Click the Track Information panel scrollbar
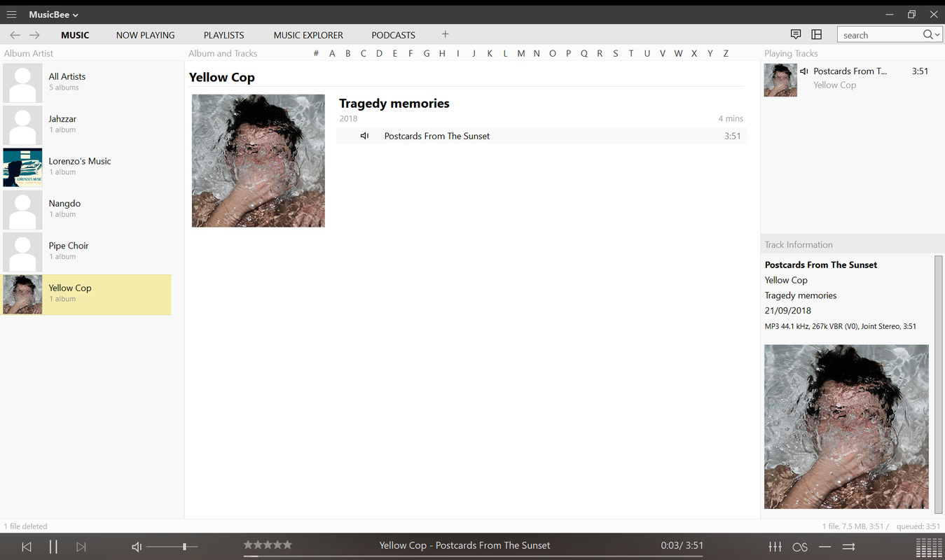The image size is (945, 560). pos(939,384)
